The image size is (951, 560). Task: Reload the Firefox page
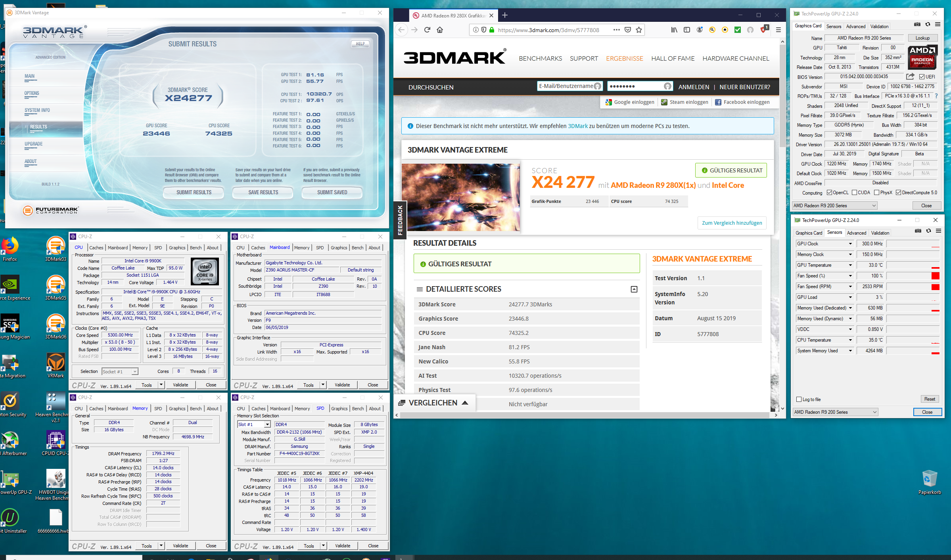click(427, 30)
